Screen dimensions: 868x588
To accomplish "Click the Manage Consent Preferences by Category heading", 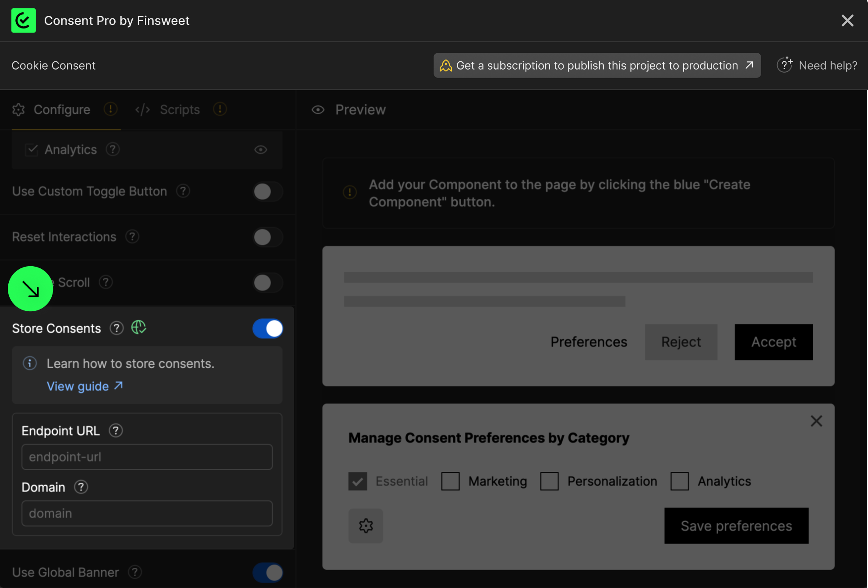I will 489,438.
